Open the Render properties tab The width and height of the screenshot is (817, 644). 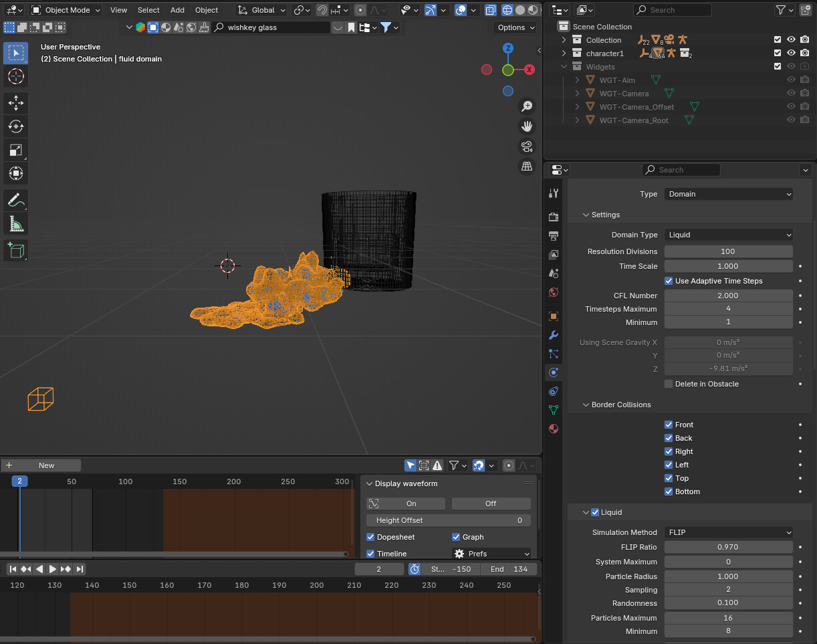pos(553,217)
